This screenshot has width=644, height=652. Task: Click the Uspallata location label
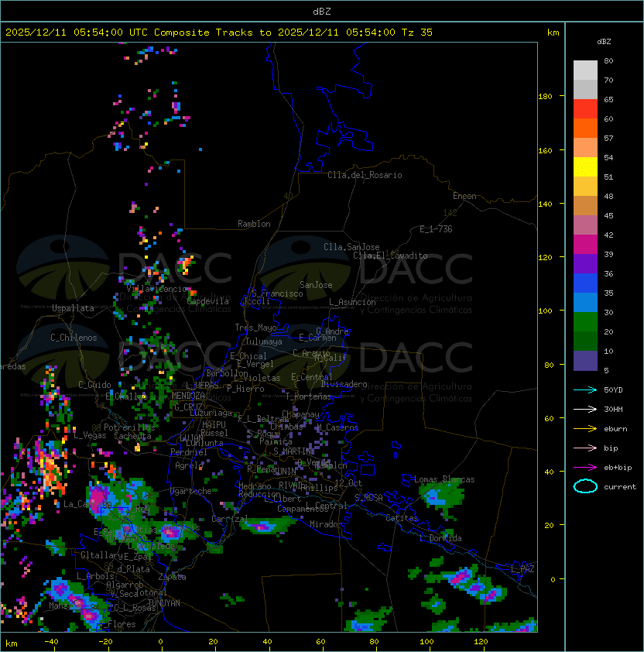click(x=73, y=308)
